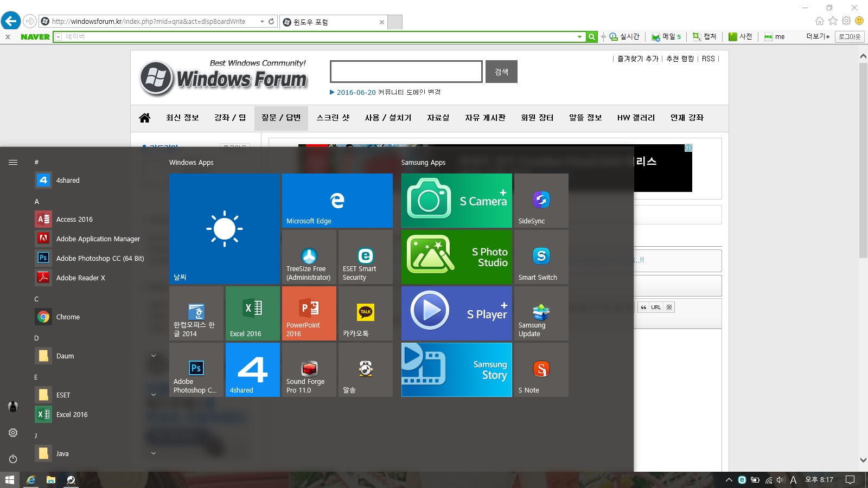This screenshot has width=868, height=488.
Task: Show hidden system tray icons
Action: [729, 480]
